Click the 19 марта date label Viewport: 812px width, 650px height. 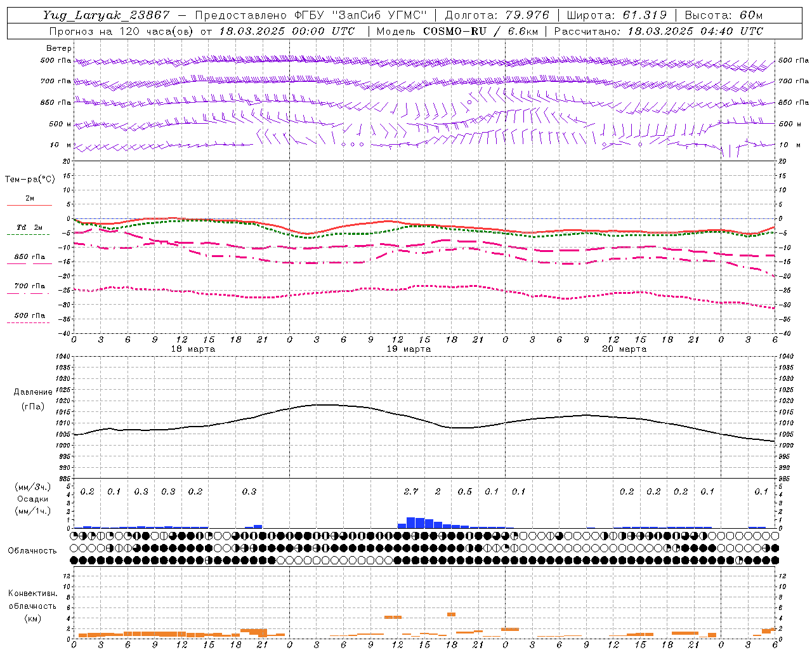[x=409, y=349]
